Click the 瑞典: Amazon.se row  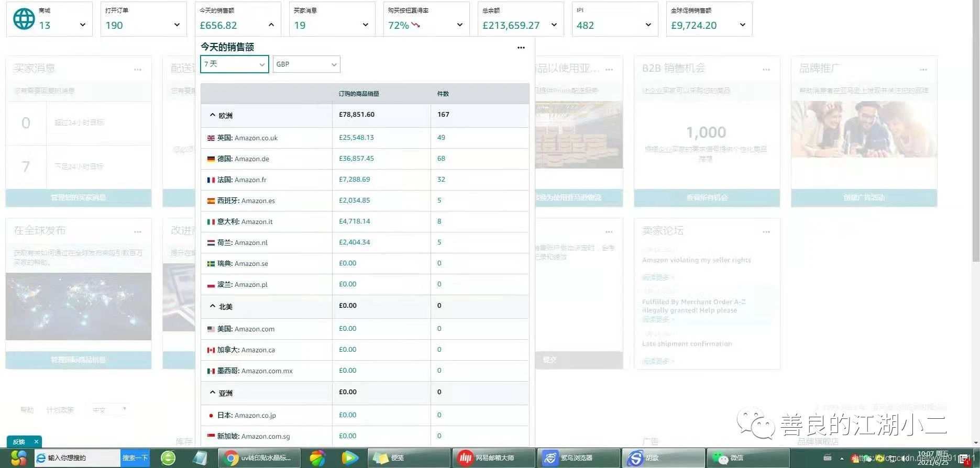(x=365, y=263)
